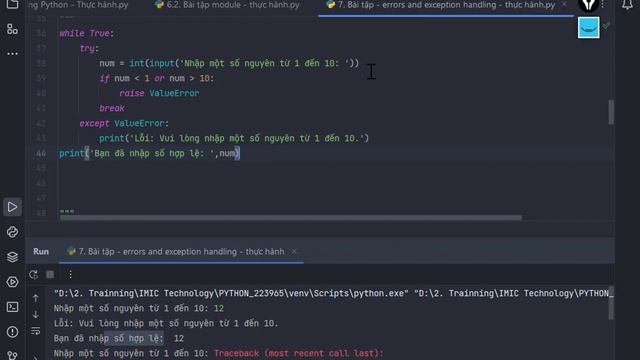Open Run panel more options menu

click(x=70, y=274)
